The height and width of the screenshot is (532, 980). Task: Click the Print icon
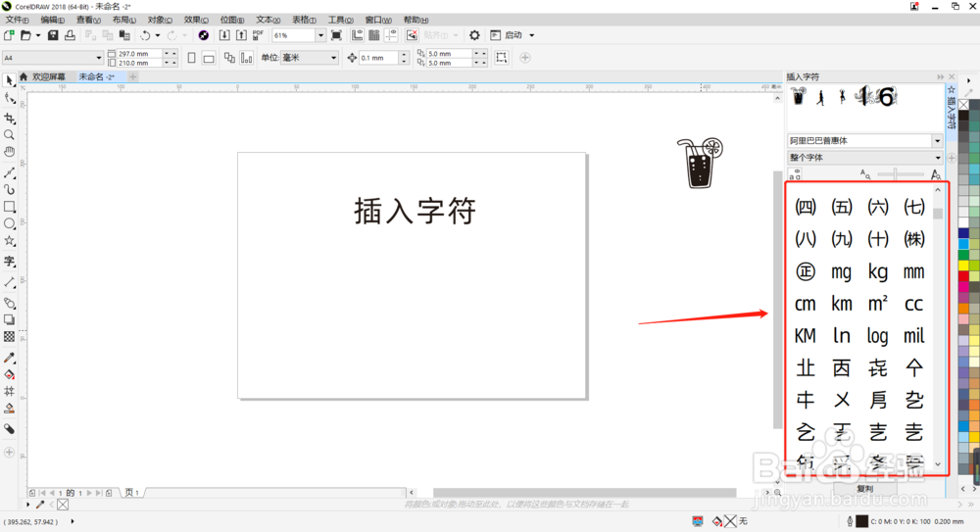coord(70,35)
